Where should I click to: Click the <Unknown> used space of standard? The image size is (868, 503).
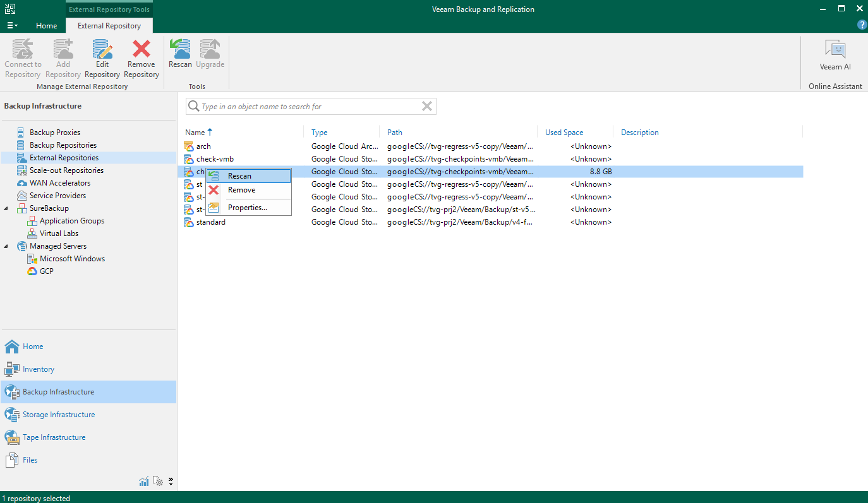[591, 222]
